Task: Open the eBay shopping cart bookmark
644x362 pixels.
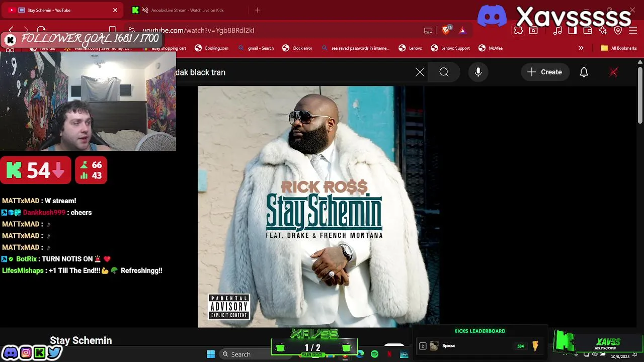Action: point(165,48)
